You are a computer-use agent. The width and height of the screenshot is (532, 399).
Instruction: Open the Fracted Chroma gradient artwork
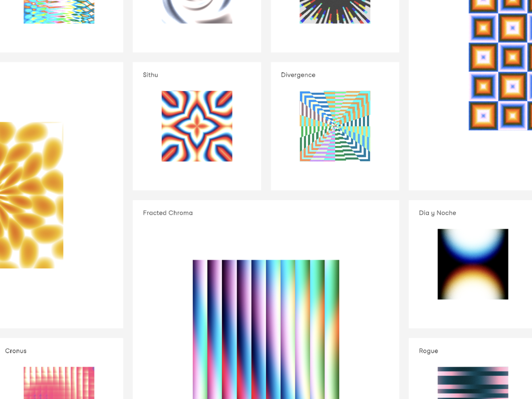click(266, 329)
